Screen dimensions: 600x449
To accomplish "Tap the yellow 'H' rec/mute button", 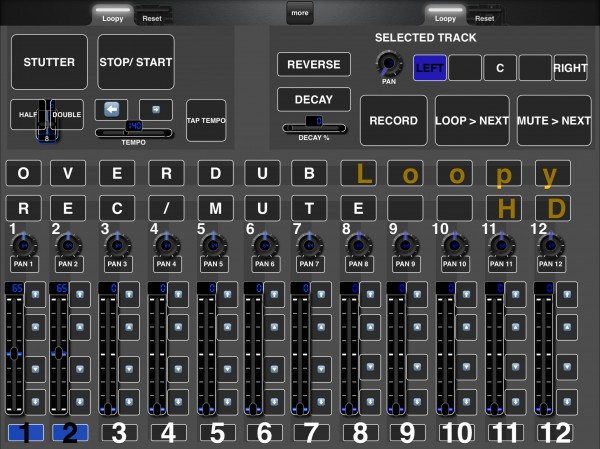I will point(504,208).
